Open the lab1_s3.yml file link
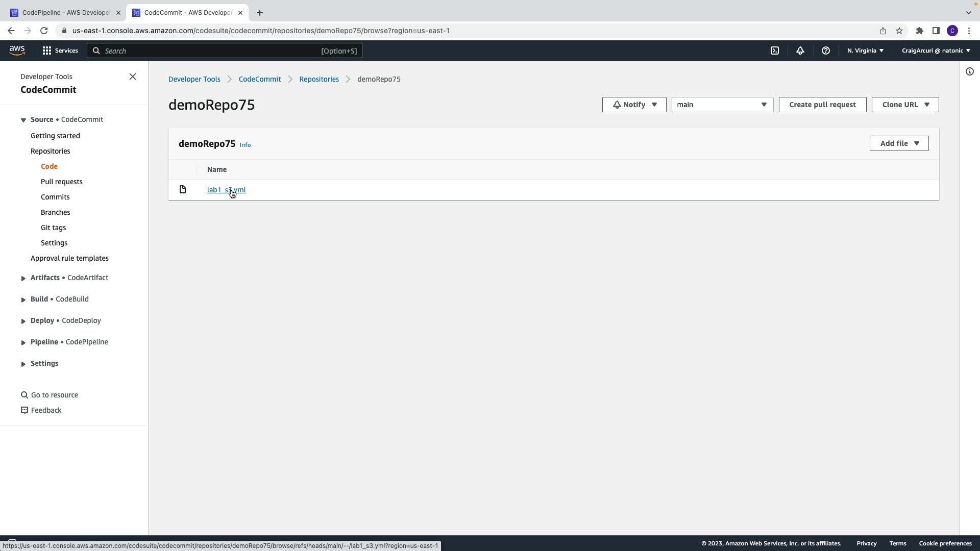 226,190
